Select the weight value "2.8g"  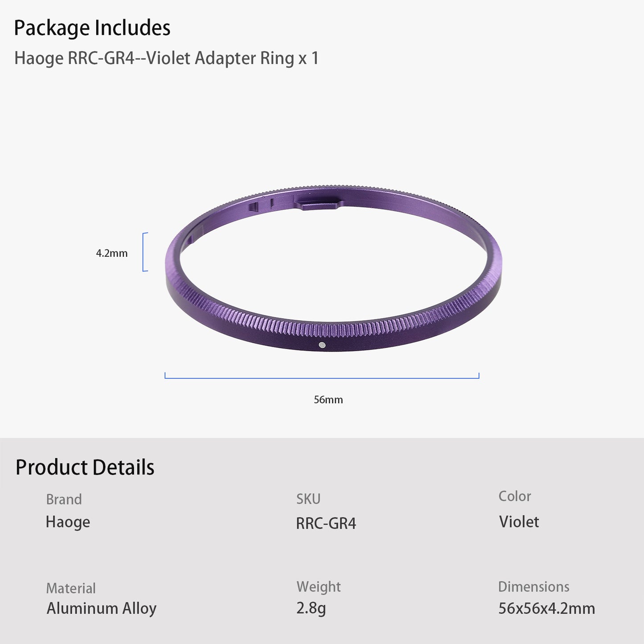point(311,608)
